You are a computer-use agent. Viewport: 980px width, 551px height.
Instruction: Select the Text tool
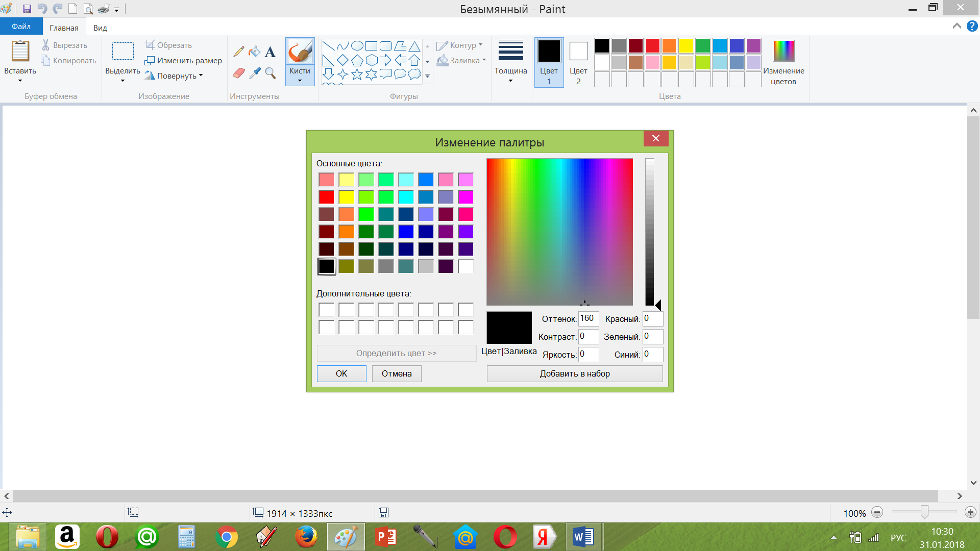tap(270, 51)
